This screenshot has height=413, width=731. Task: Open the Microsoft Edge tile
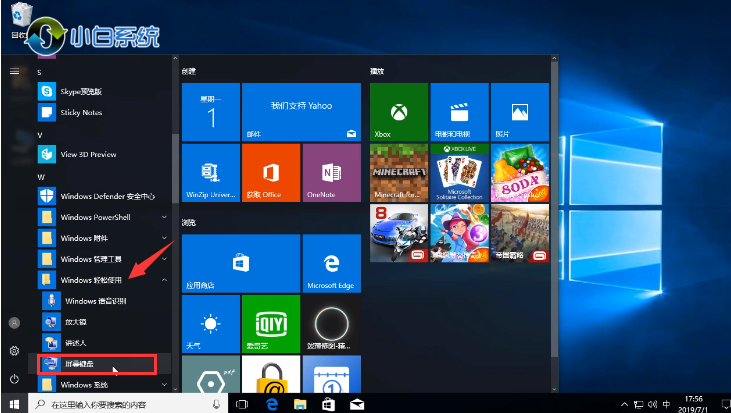(x=331, y=263)
